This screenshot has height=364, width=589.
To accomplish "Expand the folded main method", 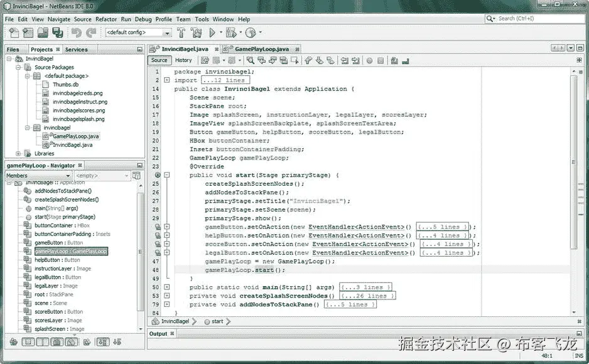I will point(167,287).
